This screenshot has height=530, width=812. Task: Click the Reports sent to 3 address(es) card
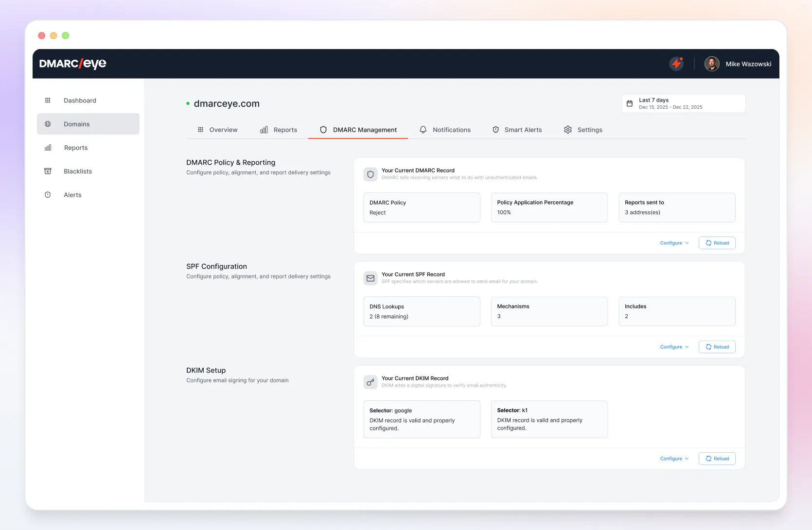(677, 207)
